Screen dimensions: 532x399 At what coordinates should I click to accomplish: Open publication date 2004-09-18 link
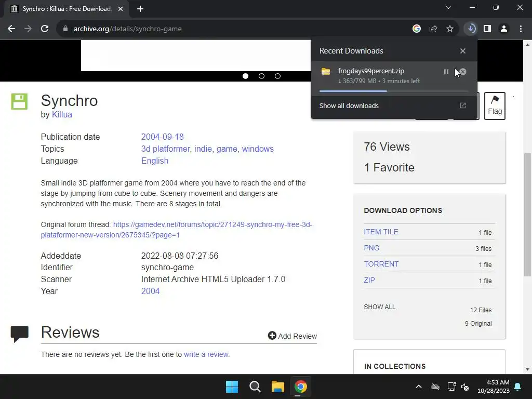[162, 137]
